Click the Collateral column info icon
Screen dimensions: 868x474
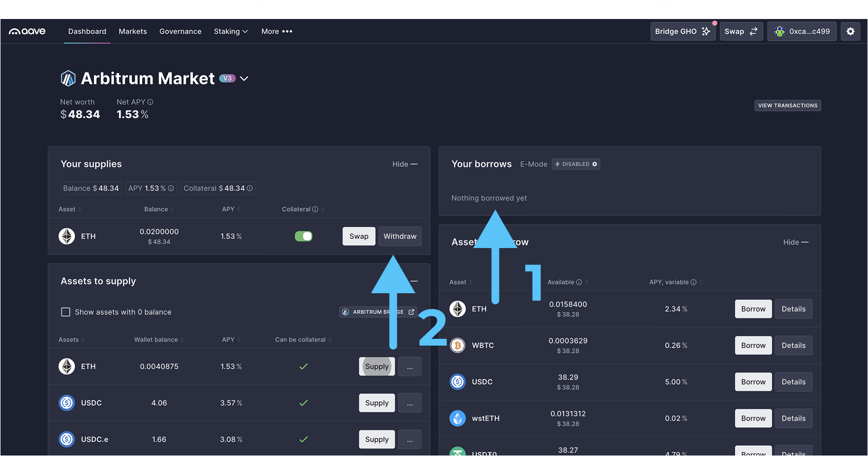(315, 210)
